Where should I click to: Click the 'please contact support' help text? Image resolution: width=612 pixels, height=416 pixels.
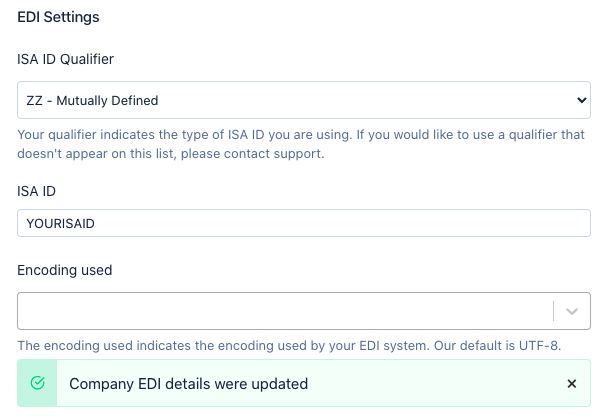pyautogui.click(x=252, y=153)
